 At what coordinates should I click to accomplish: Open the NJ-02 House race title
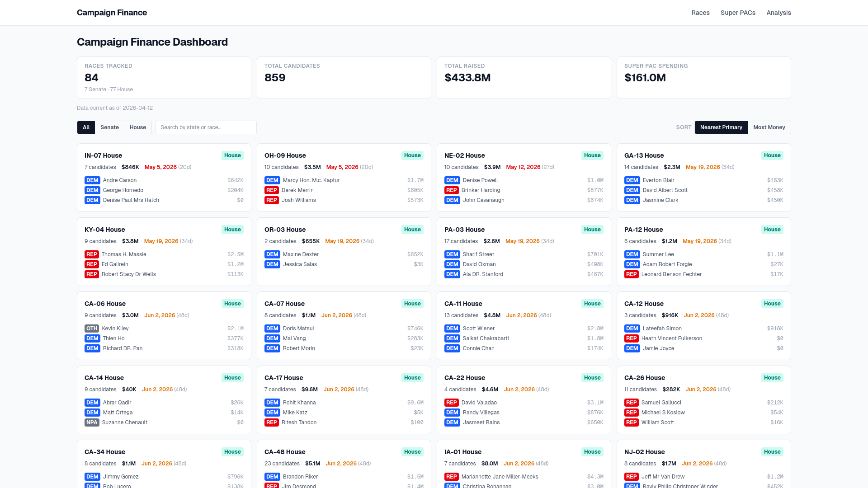(x=644, y=452)
